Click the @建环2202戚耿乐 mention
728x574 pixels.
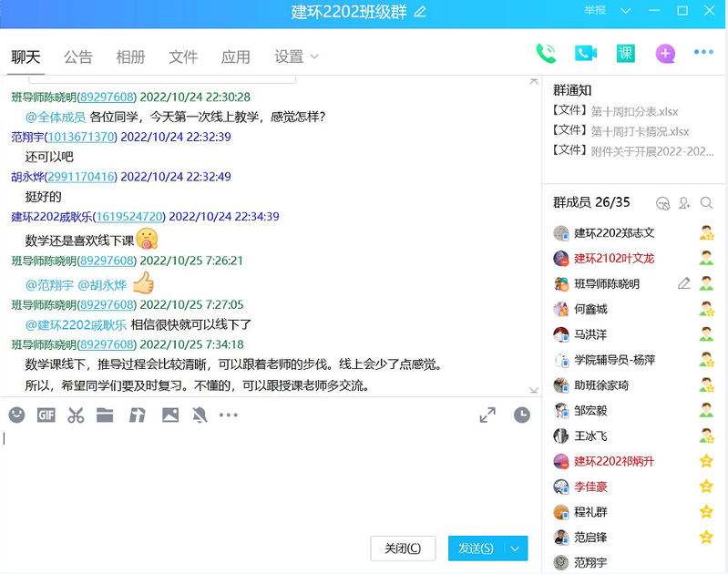click(x=77, y=325)
